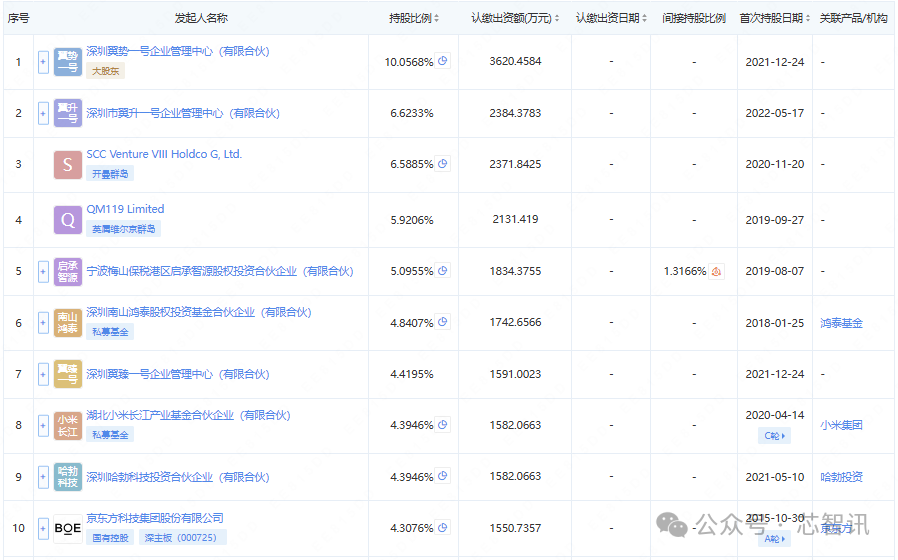Open shareholding chart icon beside 6.5885%
The image size is (898, 560).
443,164
